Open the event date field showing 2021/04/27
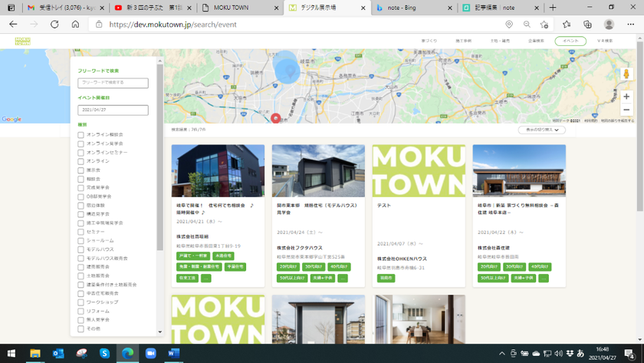Screen dimensions: 644x363 113,110
